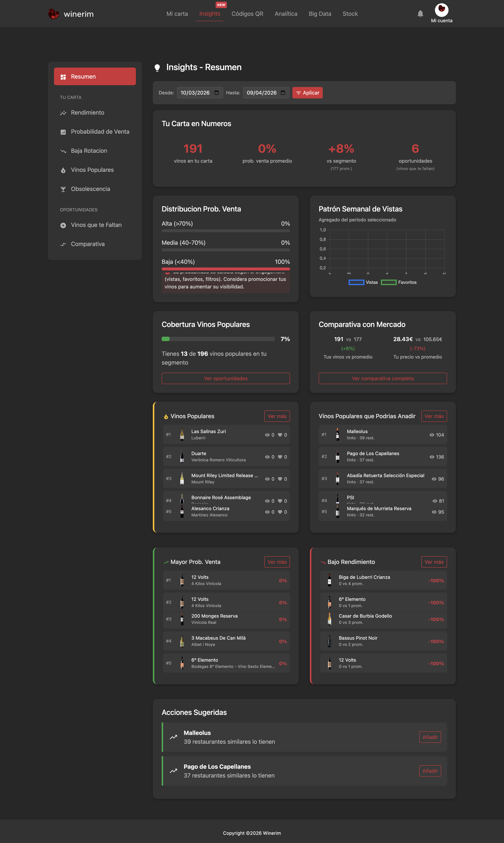Click the Rendimiento chart icon
The width and height of the screenshot is (504, 843).
63,113
